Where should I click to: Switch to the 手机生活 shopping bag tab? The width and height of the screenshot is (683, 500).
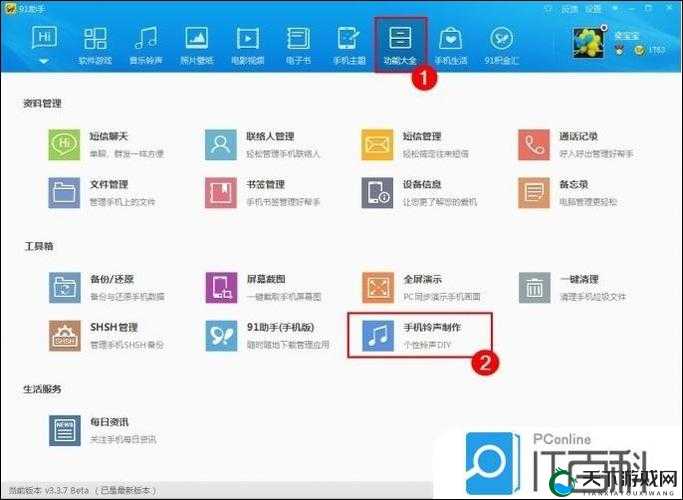tap(451, 45)
